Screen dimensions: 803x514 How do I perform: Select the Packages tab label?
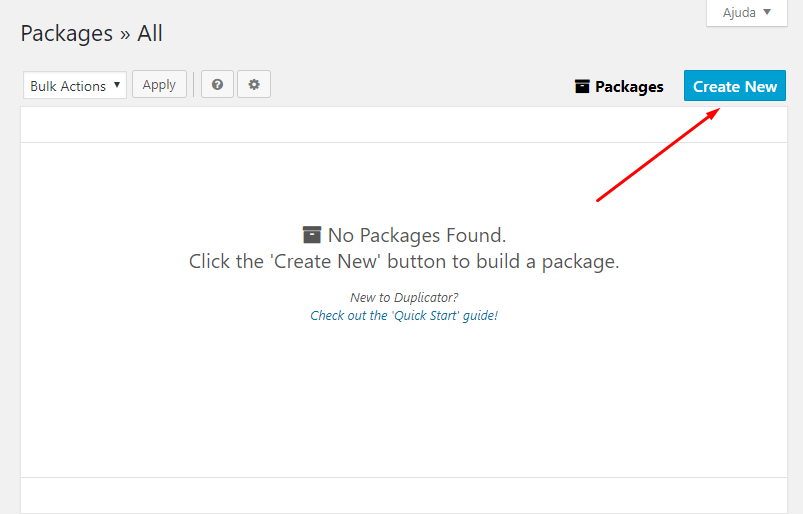629,86
